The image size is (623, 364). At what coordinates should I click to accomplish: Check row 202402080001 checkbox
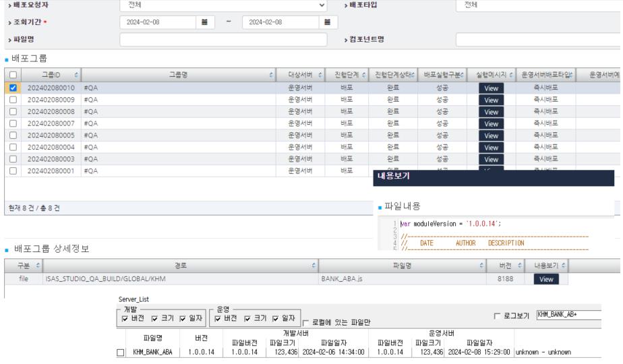13,171
